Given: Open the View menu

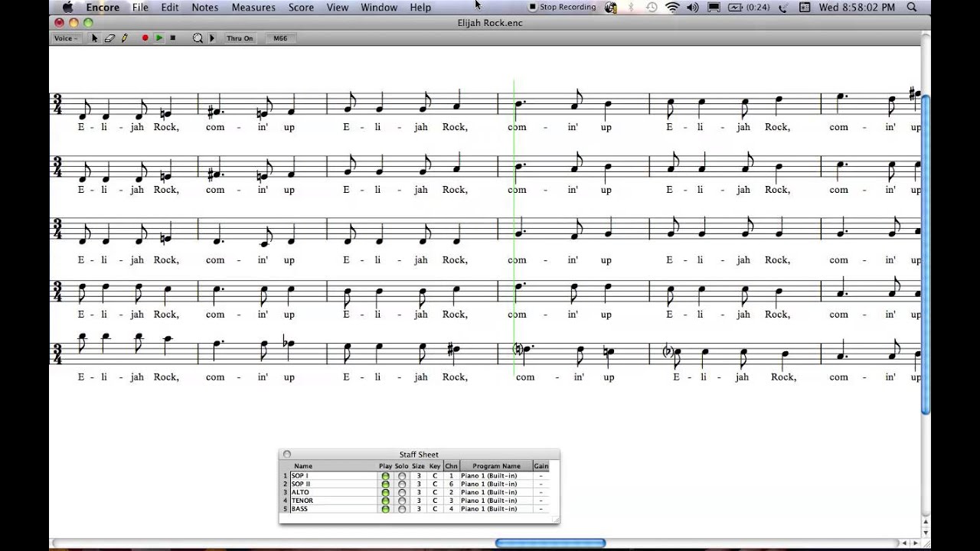Looking at the screenshot, I should pos(338,7).
